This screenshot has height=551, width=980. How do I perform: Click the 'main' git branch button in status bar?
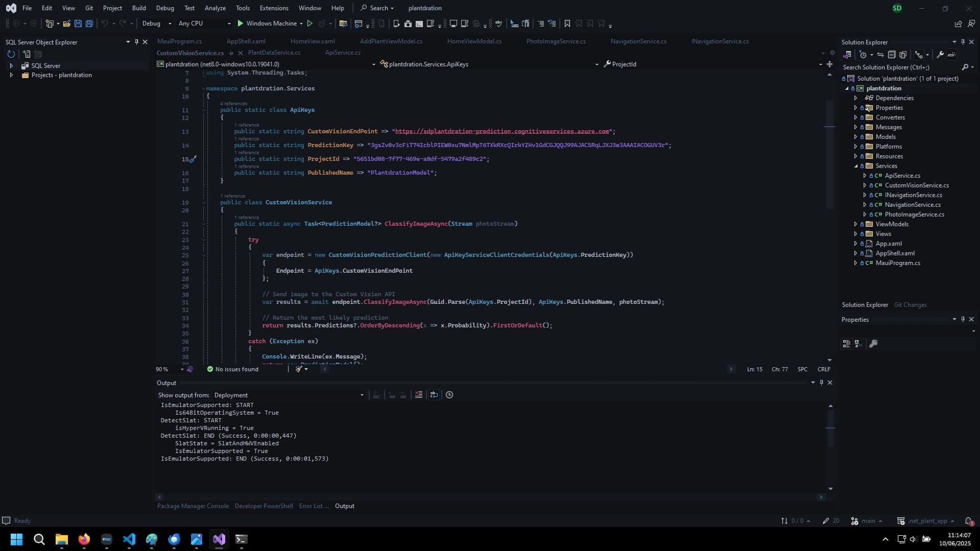(x=868, y=521)
